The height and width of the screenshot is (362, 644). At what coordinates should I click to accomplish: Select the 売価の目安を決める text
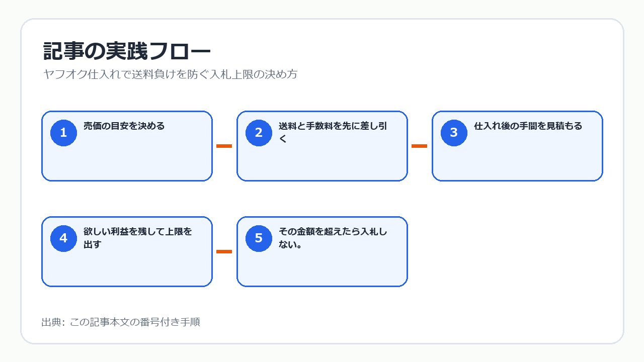click(124, 126)
